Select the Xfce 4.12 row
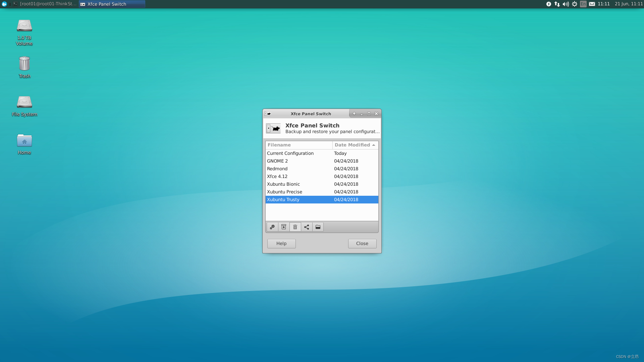This screenshot has height=362, width=644. [x=322, y=177]
